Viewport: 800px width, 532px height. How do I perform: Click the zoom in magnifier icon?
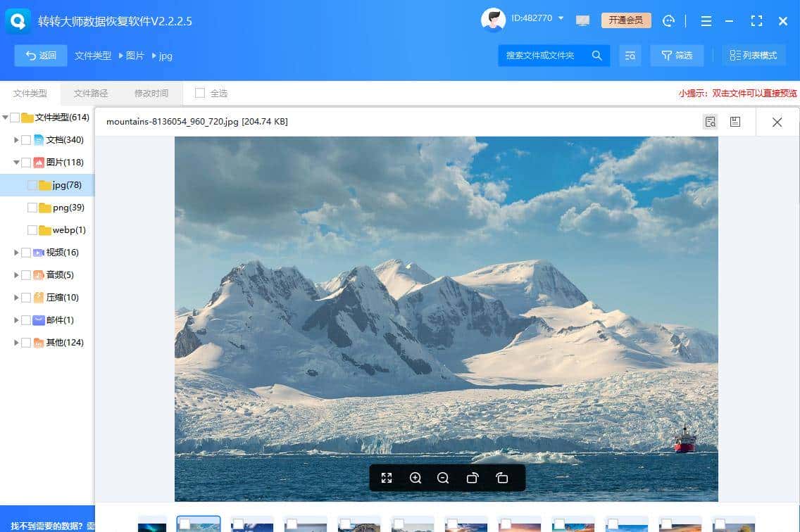coord(415,478)
